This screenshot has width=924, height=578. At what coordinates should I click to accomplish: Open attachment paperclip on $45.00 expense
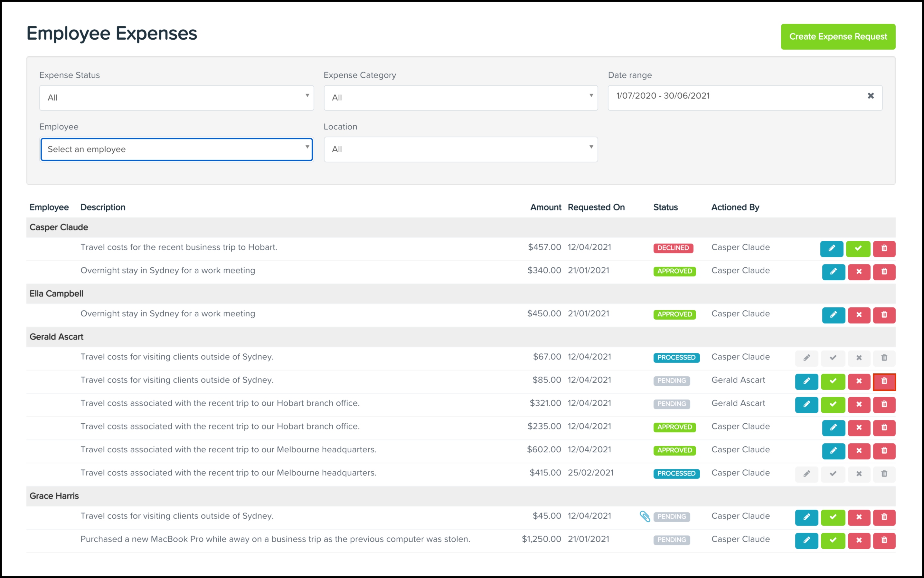click(x=645, y=516)
